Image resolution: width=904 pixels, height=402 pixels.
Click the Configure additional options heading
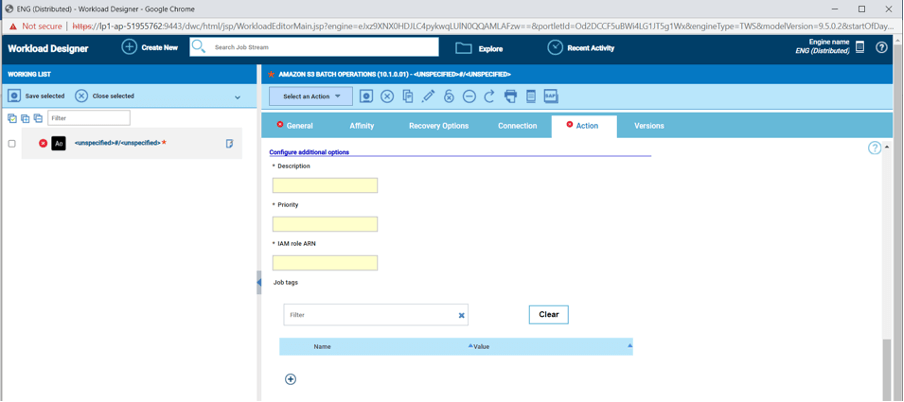point(309,152)
